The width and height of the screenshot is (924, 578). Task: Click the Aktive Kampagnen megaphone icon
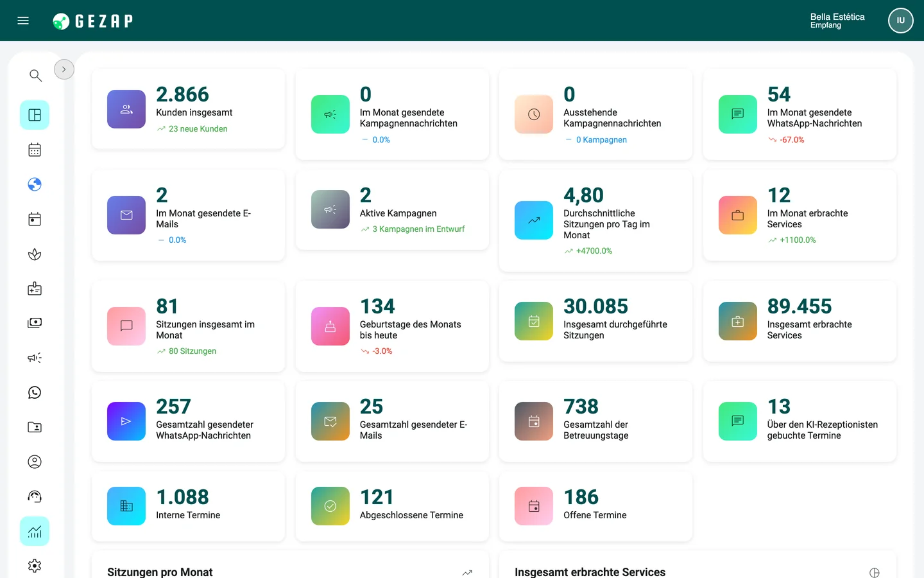click(x=330, y=209)
